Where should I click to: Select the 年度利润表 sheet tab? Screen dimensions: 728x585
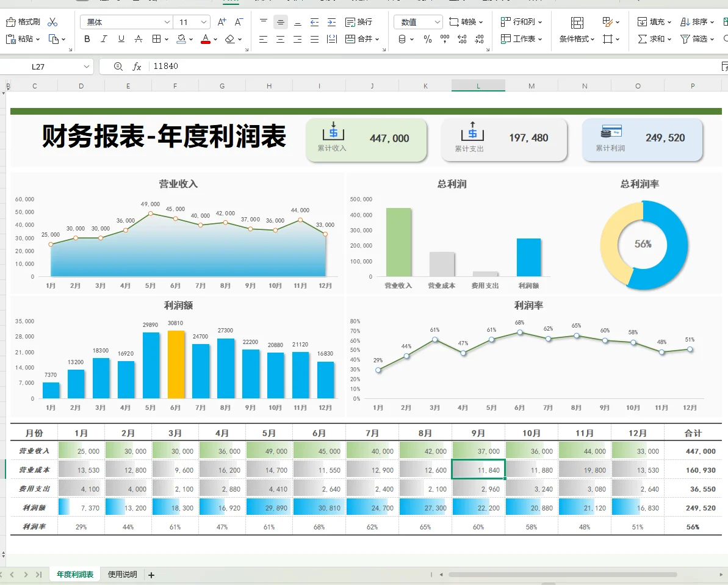(75, 574)
